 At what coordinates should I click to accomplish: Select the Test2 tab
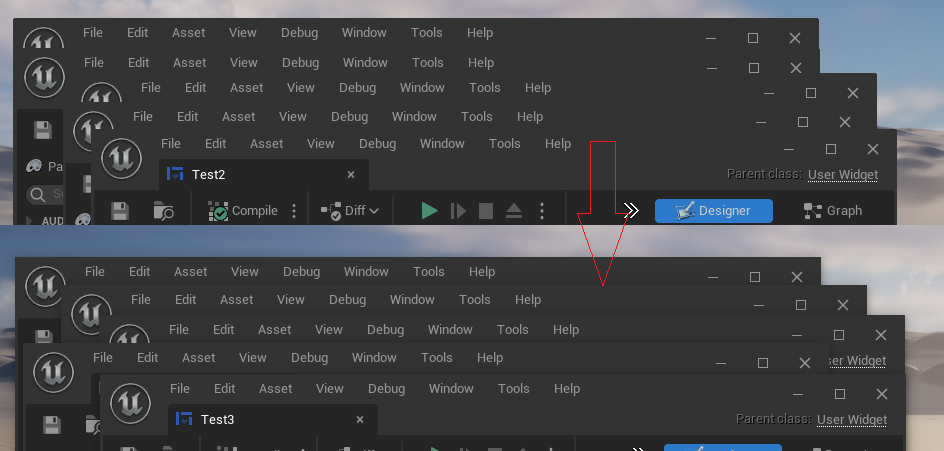[x=264, y=175]
